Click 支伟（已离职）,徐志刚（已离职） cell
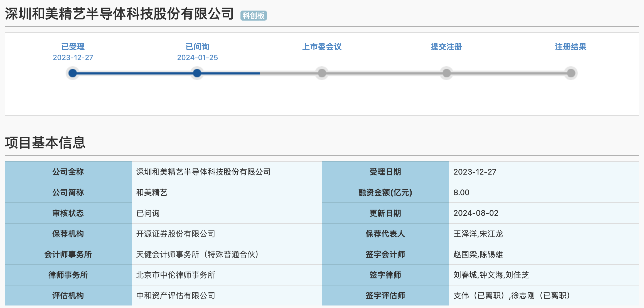This screenshot has height=308, width=644. tap(544, 295)
